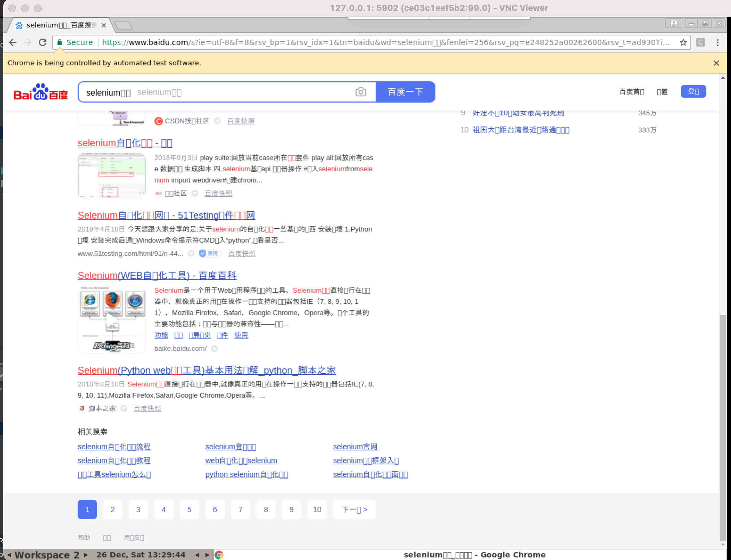731x560 pixels.
Task: Click the scrollbar down arrow
Action: (723, 545)
